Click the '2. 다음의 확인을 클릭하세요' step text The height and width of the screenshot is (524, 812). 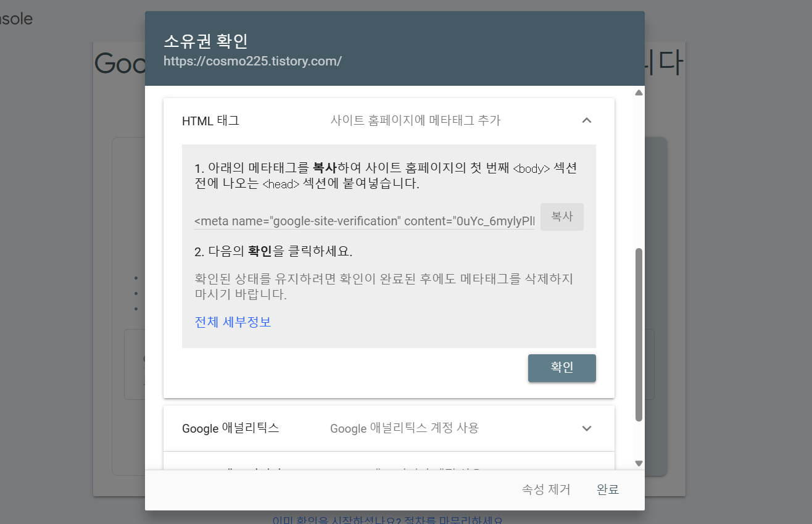[273, 252]
